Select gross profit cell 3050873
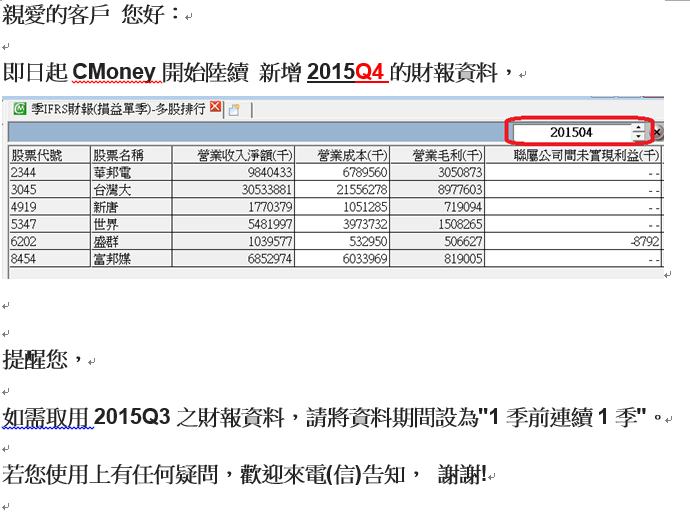 (x=437, y=172)
